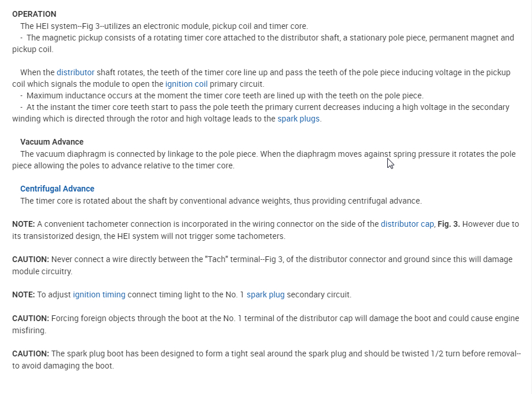Viewport: 532px width, 394px height.
Task: Click the bold "Fig. 3." reference
Action: 449,224
